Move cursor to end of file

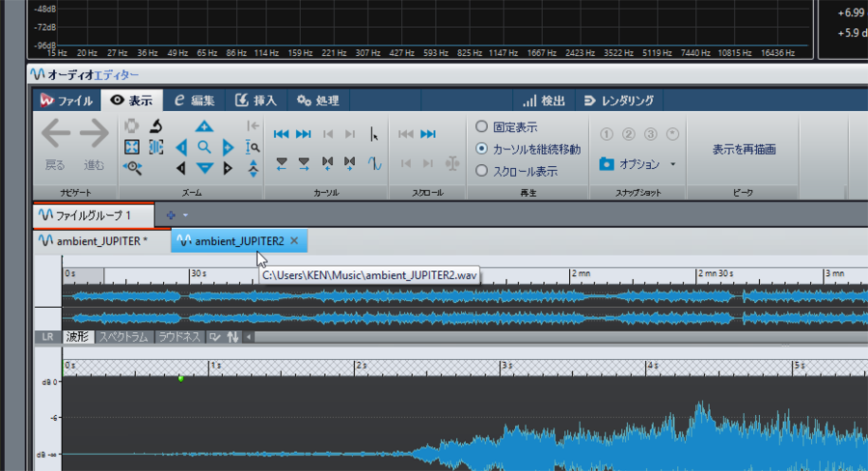[304, 134]
